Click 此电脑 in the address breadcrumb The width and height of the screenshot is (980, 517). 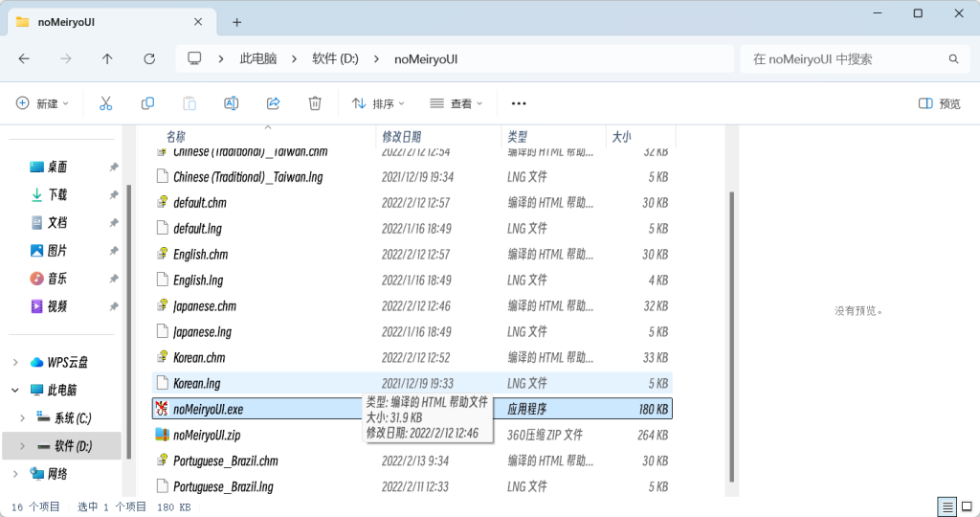pyautogui.click(x=258, y=58)
